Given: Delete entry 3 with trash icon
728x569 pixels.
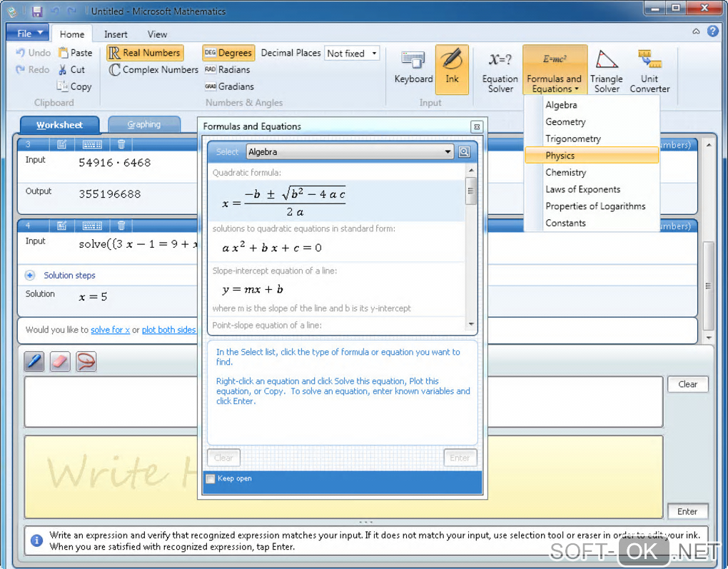Looking at the screenshot, I should (121, 144).
